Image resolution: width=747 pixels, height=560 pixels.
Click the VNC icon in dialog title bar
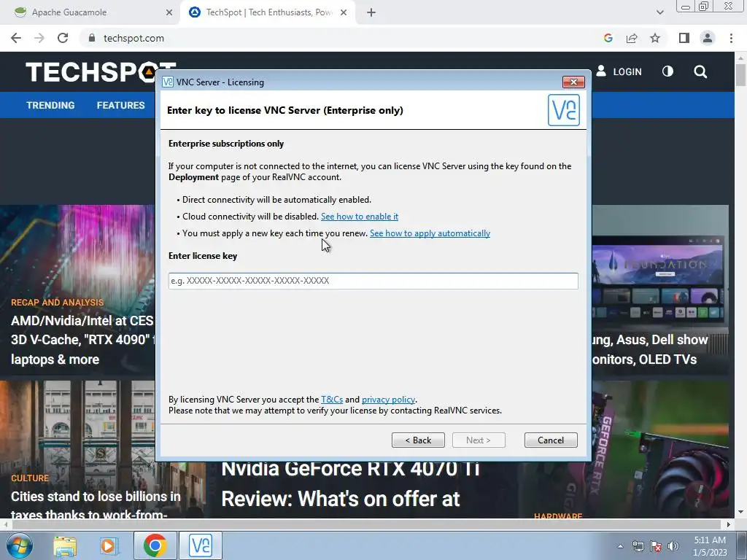coord(168,82)
